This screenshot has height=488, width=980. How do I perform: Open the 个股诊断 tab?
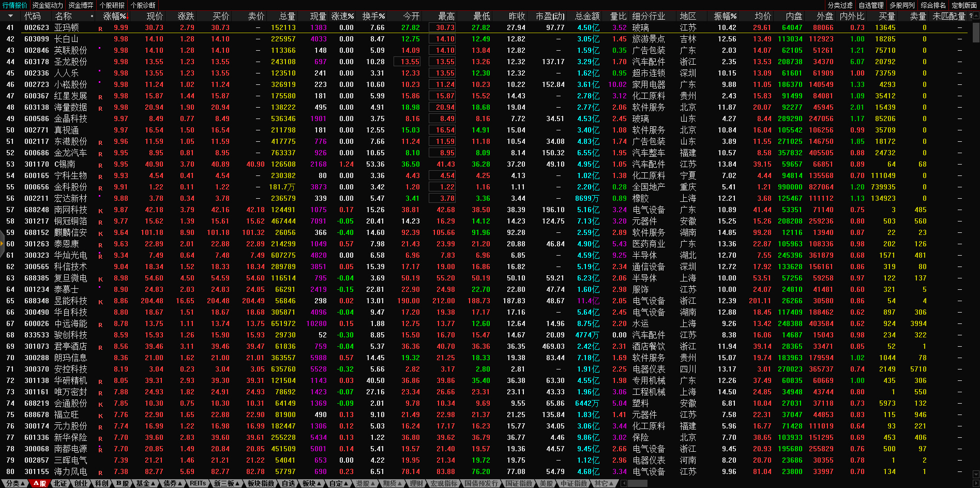click(143, 5)
